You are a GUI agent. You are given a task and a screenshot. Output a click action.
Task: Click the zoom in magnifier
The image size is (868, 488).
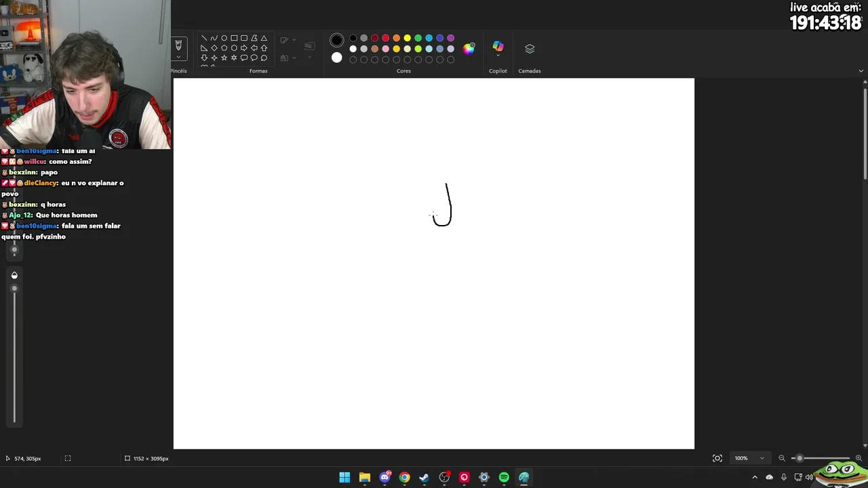[859, 458]
